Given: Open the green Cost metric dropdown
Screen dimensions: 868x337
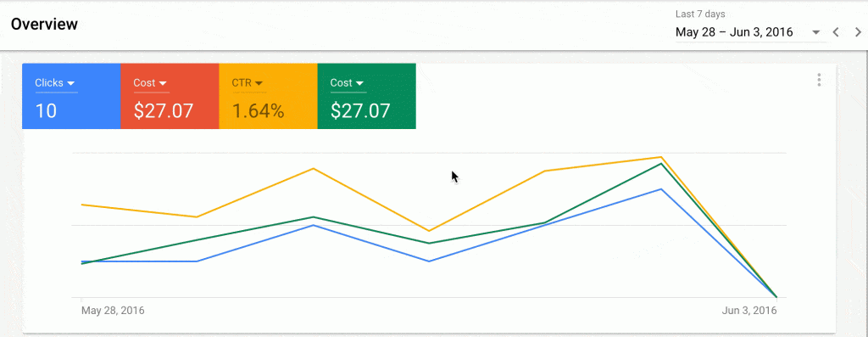Looking at the screenshot, I should coord(348,83).
